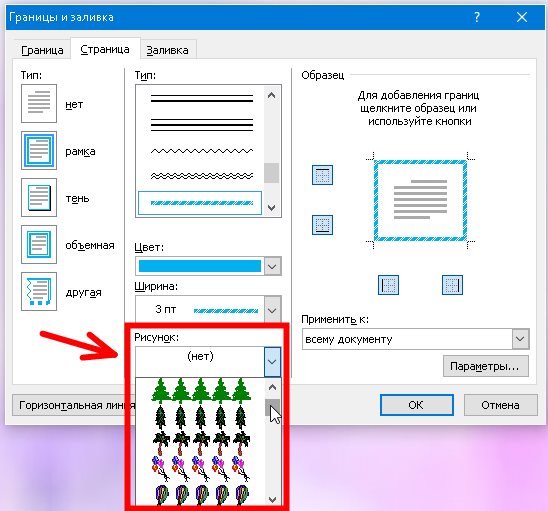
Task: Click the ОК button
Action: tap(417, 405)
